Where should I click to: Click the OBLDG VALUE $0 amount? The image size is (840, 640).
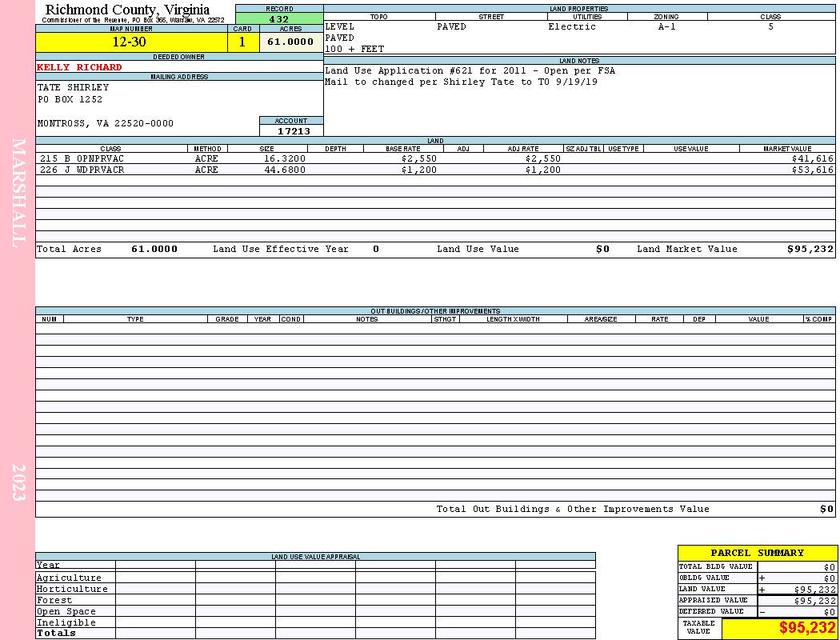point(830,578)
